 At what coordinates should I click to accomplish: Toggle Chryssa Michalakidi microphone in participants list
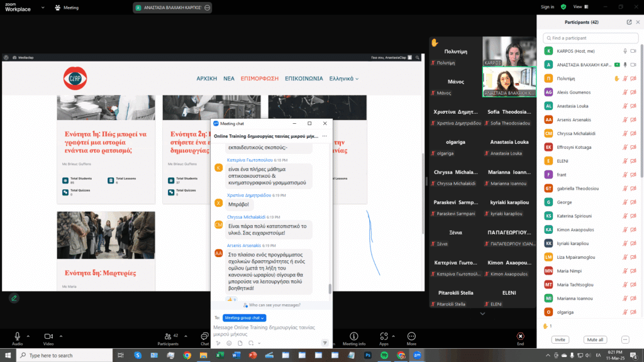pos(625,133)
